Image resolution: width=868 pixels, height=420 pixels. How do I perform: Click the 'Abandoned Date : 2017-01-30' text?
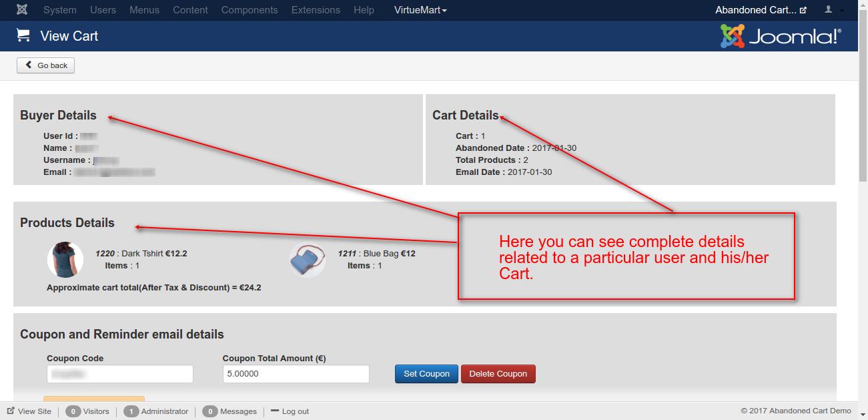pos(516,148)
